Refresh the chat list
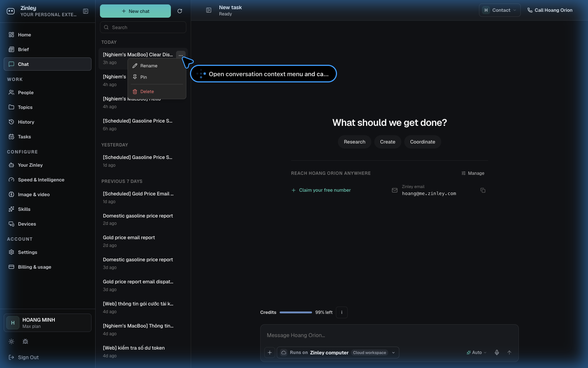This screenshot has height=368, width=588. (x=180, y=11)
